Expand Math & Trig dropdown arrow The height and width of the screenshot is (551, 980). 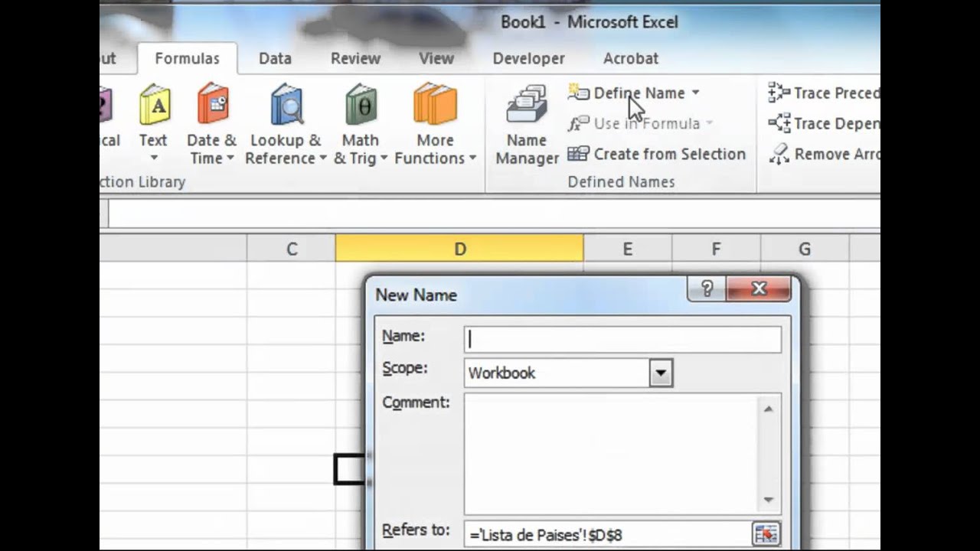click(x=384, y=158)
